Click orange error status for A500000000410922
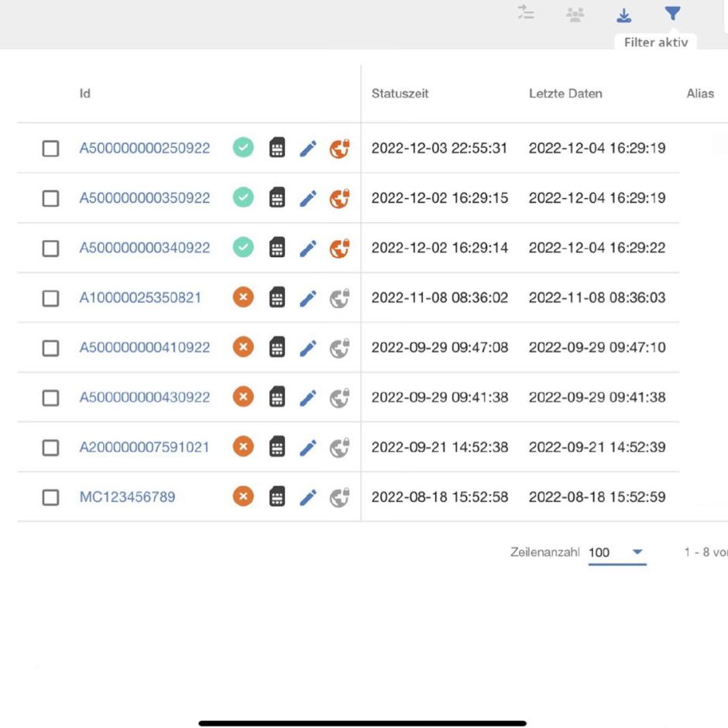This screenshot has width=728, height=728. point(243,347)
